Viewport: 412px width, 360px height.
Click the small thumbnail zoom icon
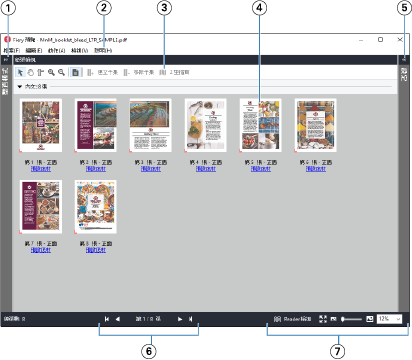pyautogui.click(x=333, y=319)
